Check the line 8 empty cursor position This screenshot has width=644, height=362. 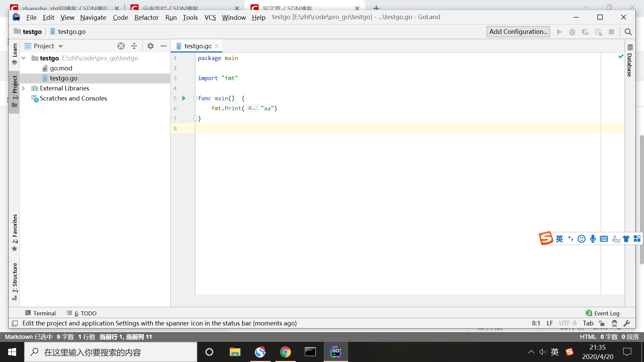click(198, 128)
